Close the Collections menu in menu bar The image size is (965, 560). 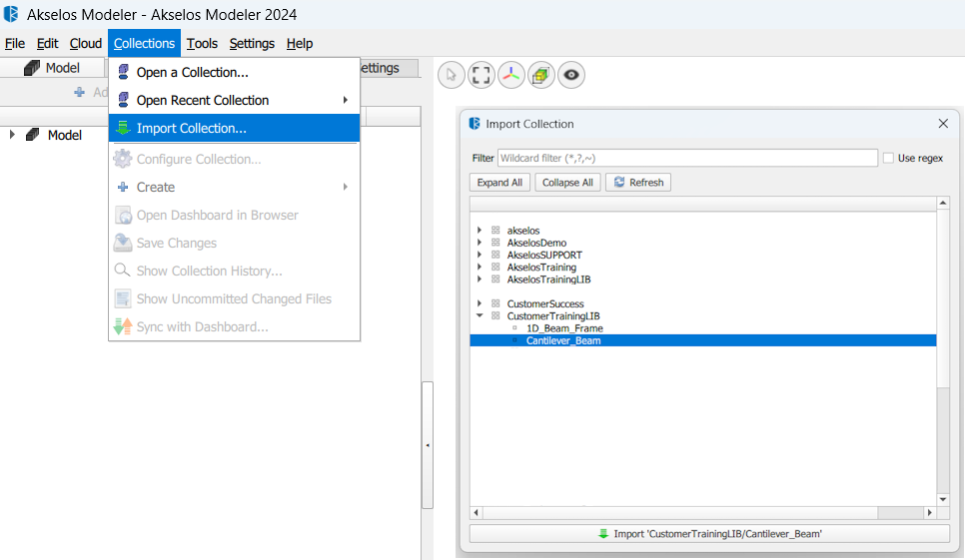click(x=144, y=44)
